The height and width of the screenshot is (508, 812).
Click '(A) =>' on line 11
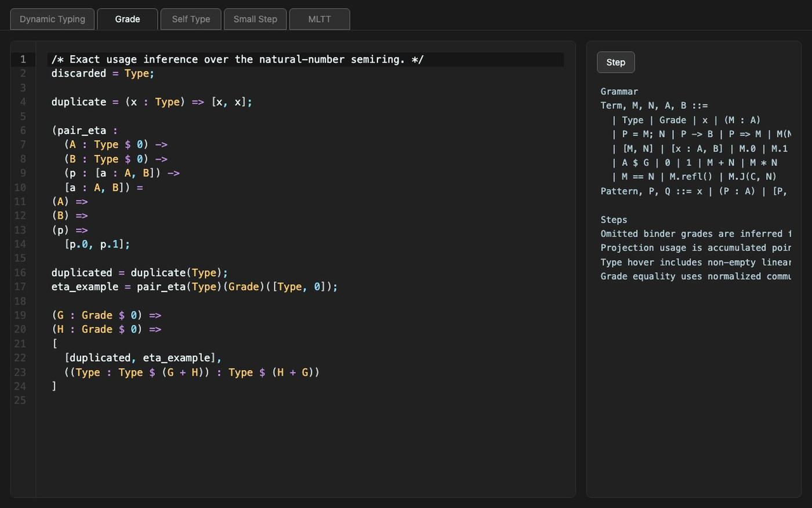pos(70,201)
